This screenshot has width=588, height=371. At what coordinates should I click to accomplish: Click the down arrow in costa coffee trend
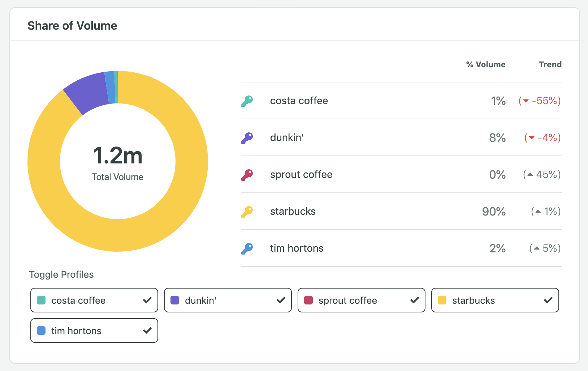pyautogui.click(x=526, y=101)
